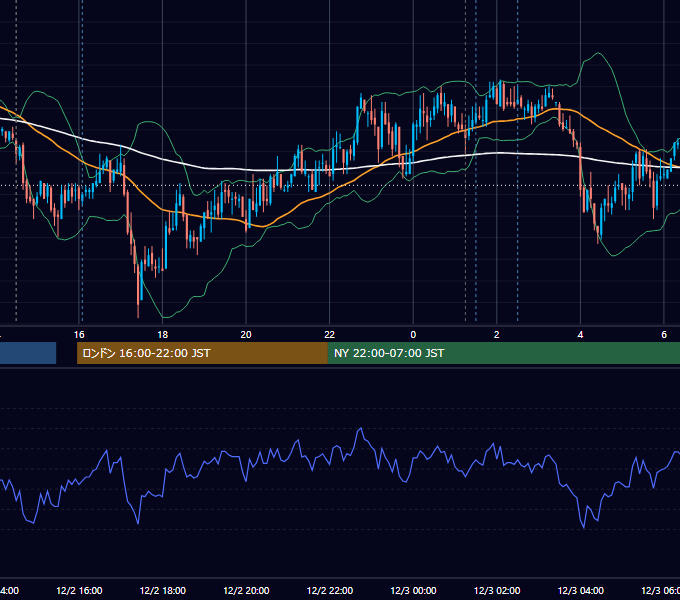The width and height of the screenshot is (680, 600).
Task: Click the 22 hour label on the price chart axis
Action: coord(330,335)
